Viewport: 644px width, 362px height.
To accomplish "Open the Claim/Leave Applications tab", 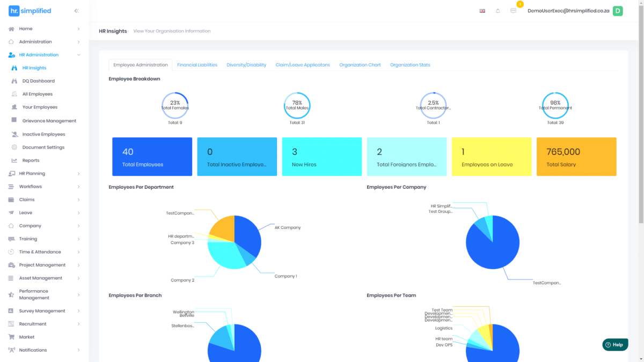I will pos(303,65).
